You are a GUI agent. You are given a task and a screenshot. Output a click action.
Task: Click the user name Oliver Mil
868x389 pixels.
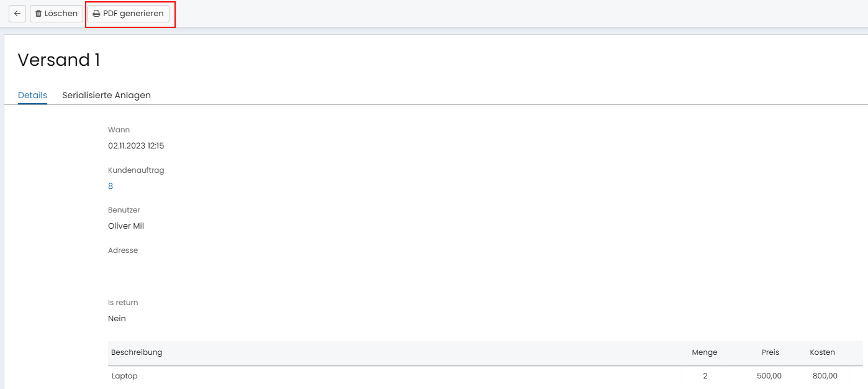coord(126,226)
